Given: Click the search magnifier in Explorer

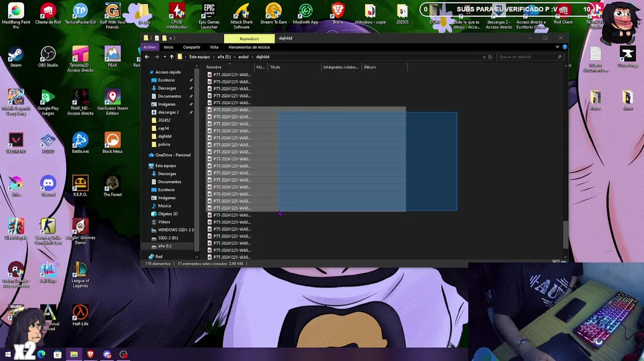Looking at the screenshot, I should click(x=560, y=57).
